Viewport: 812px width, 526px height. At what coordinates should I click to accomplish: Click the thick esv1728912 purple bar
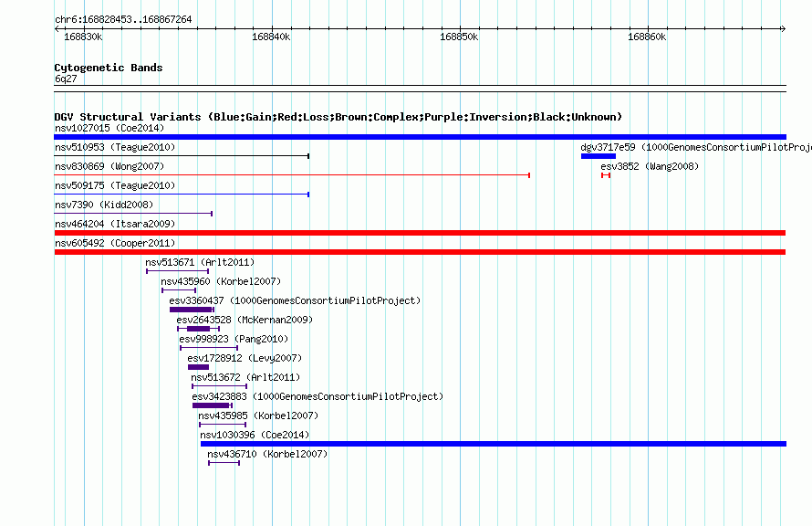tap(198, 367)
